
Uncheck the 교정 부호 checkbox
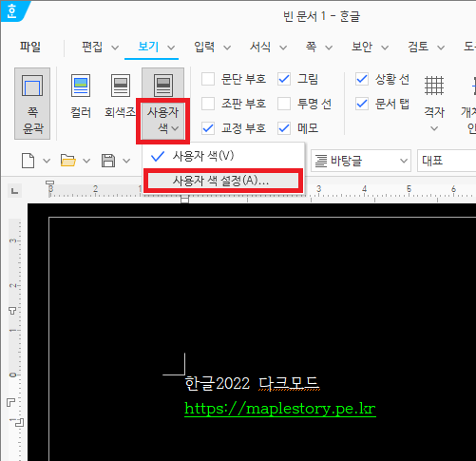(208, 128)
